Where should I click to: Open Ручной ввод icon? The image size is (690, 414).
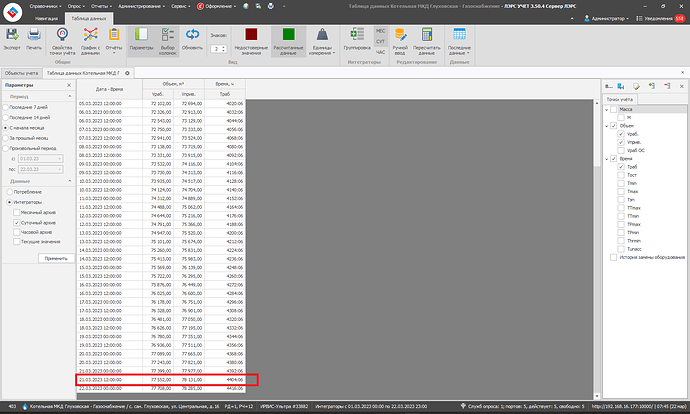(x=400, y=35)
